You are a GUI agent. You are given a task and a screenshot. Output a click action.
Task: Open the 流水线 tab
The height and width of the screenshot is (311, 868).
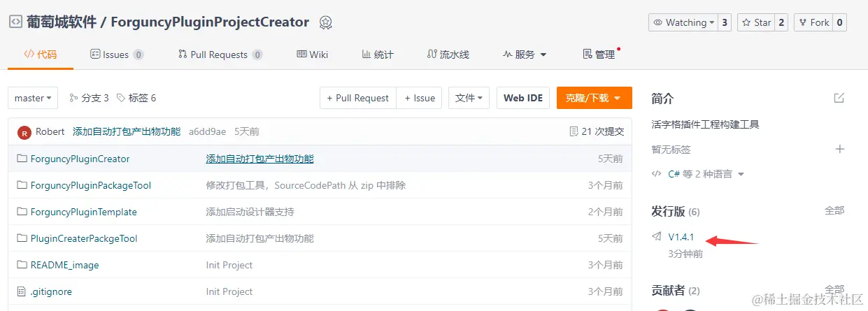pos(448,55)
